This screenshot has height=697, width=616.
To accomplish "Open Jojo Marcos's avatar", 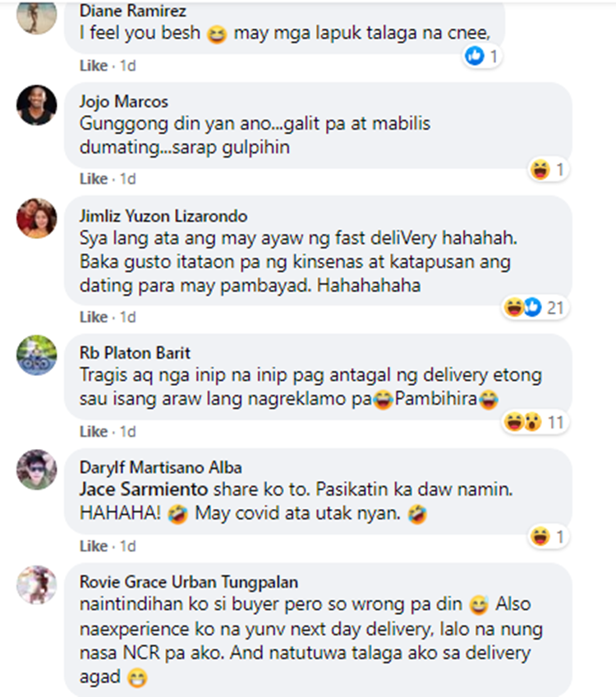I will coord(36,105).
